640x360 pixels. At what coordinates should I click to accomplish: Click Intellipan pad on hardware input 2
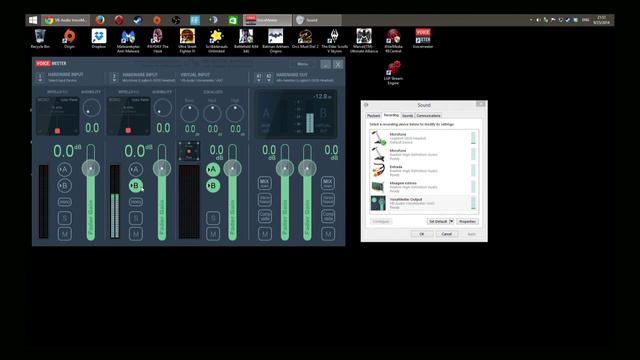tap(129, 116)
